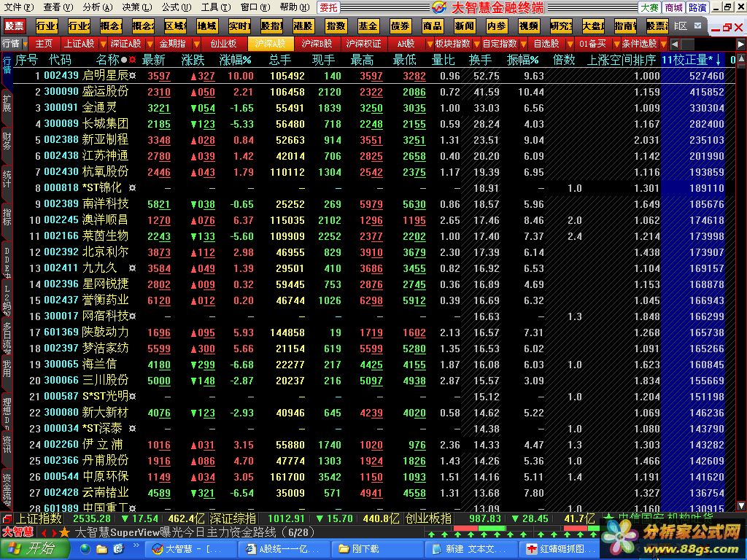Open the 地域 toolbar button
This screenshot has width=747, height=560.
206,26
